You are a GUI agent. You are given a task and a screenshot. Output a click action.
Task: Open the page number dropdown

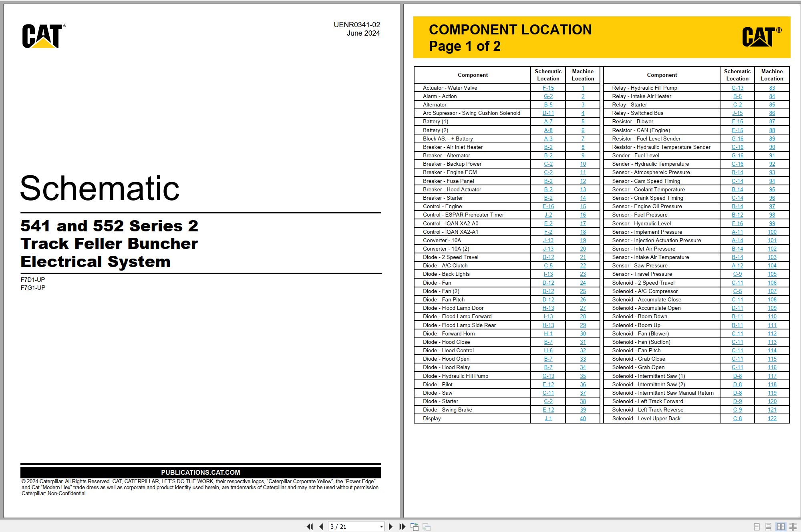tap(381, 527)
